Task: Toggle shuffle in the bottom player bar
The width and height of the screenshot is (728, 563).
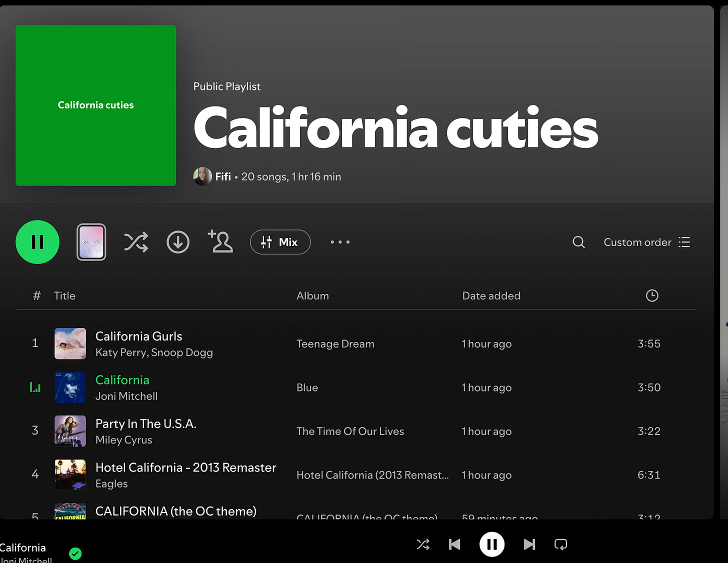Action: [423, 544]
